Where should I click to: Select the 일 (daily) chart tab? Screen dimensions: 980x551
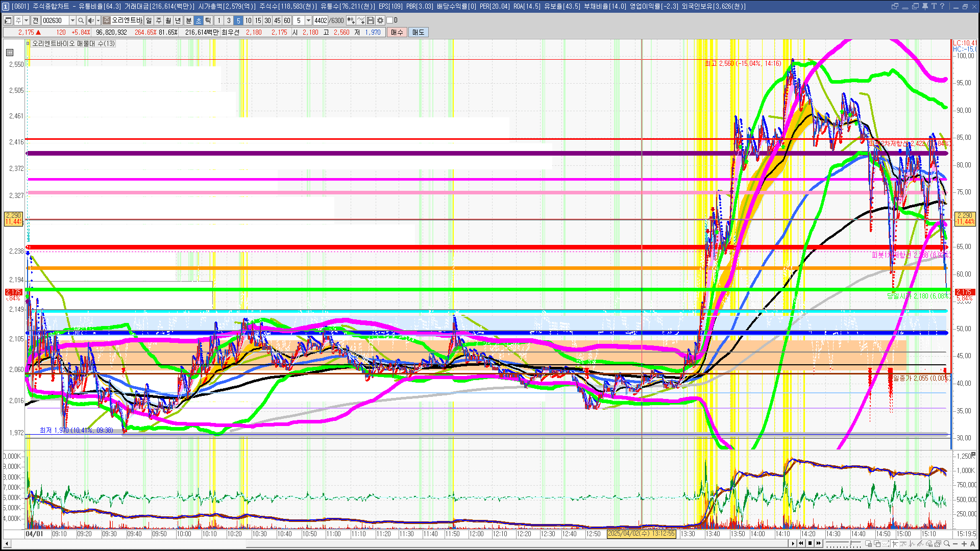tap(149, 20)
